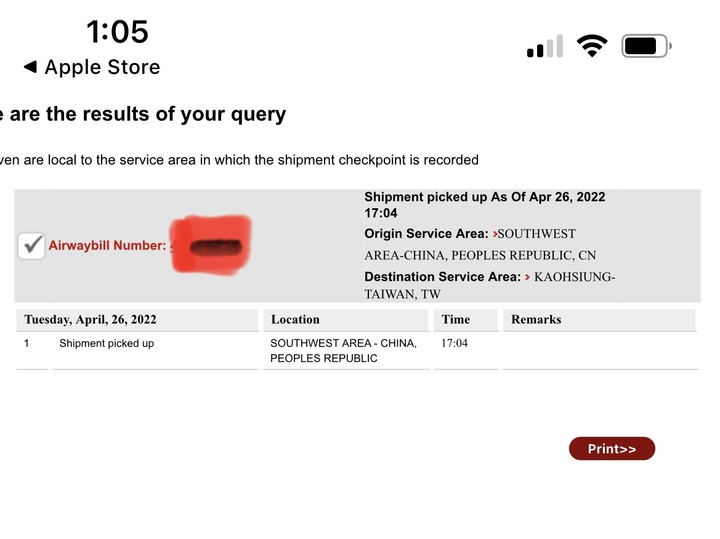Screen dimensions: 720x539
Task: Click the KAOHSIUNG-TAIWAN, TW destination text
Action: click(x=489, y=286)
